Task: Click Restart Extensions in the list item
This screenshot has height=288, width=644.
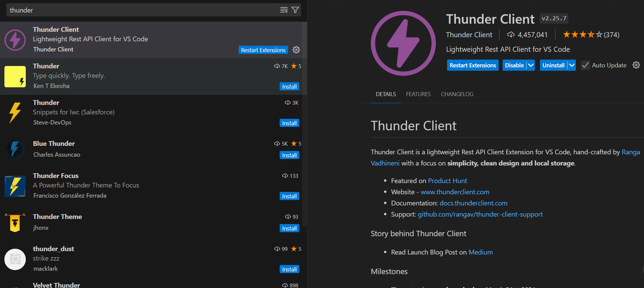Action: pyautogui.click(x=263, y=50)
